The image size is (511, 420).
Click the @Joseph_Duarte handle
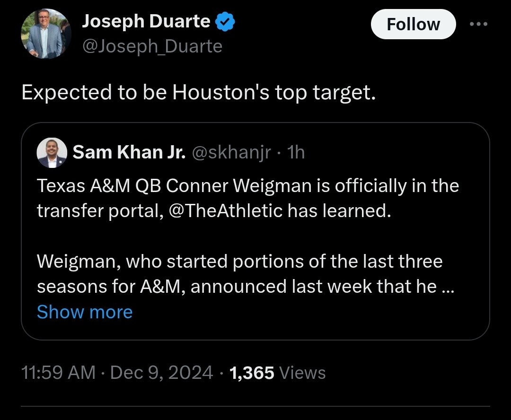(x=152, y=46)
